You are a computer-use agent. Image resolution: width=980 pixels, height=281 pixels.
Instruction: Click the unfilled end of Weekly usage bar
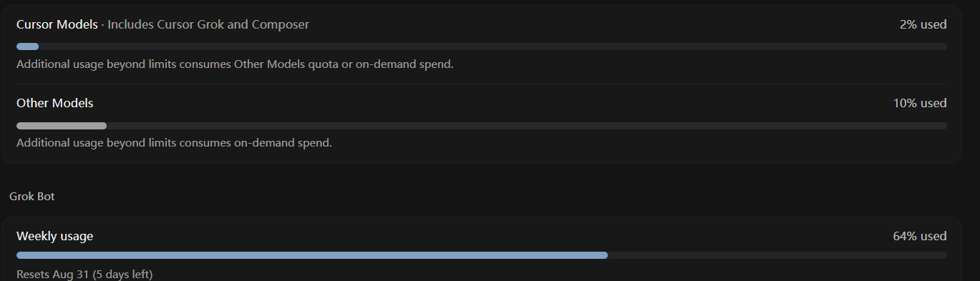point(777,255)
